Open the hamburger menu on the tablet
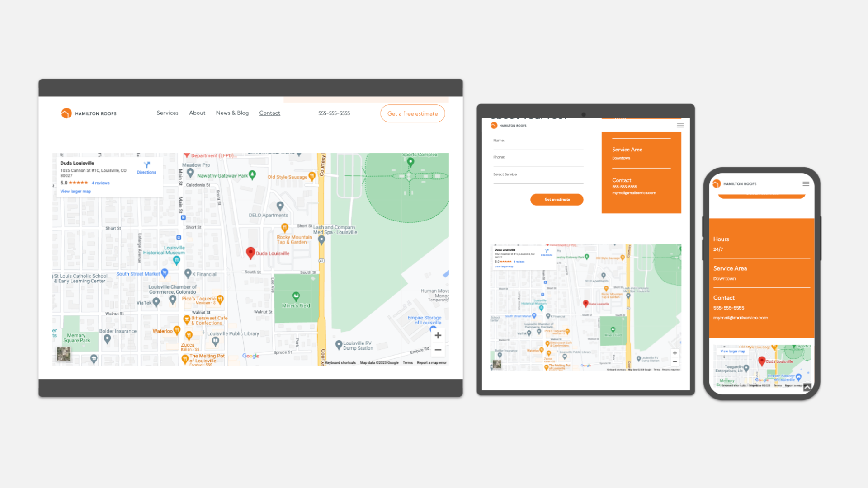The width and height of the screenshot is (868, 488). (680, 125)
